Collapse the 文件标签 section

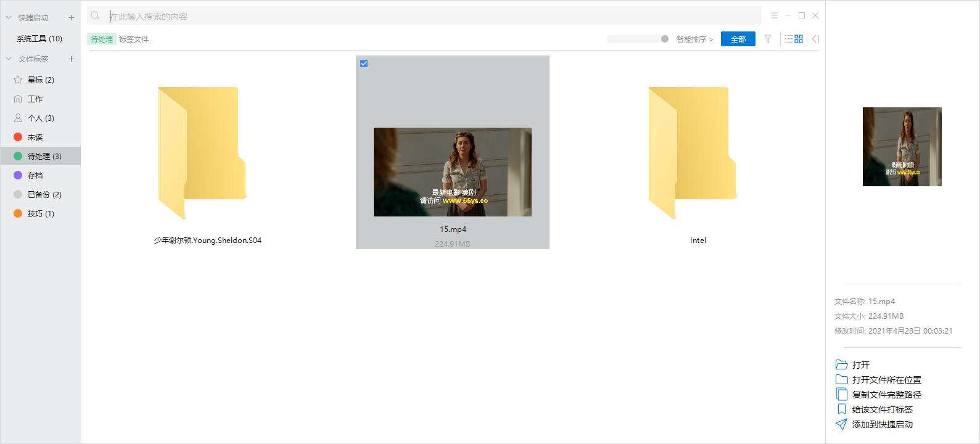(9, 59)
